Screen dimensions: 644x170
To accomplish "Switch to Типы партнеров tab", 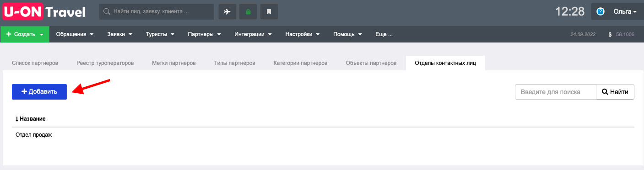I will click(x=234, y=63).
